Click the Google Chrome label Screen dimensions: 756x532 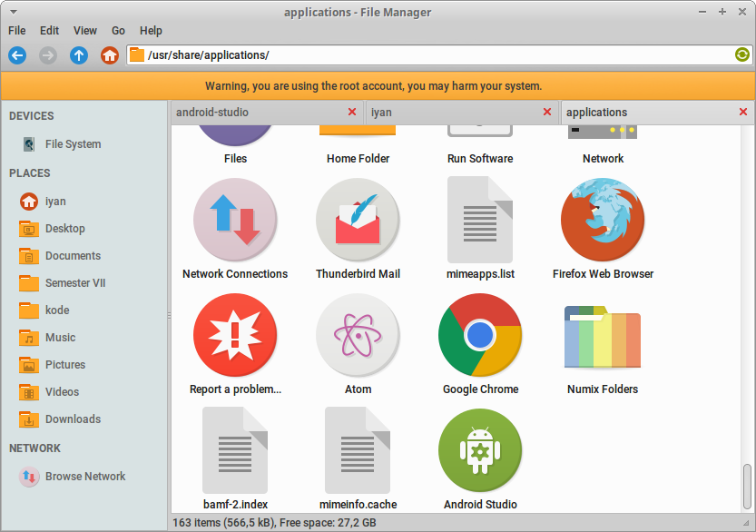480,389
